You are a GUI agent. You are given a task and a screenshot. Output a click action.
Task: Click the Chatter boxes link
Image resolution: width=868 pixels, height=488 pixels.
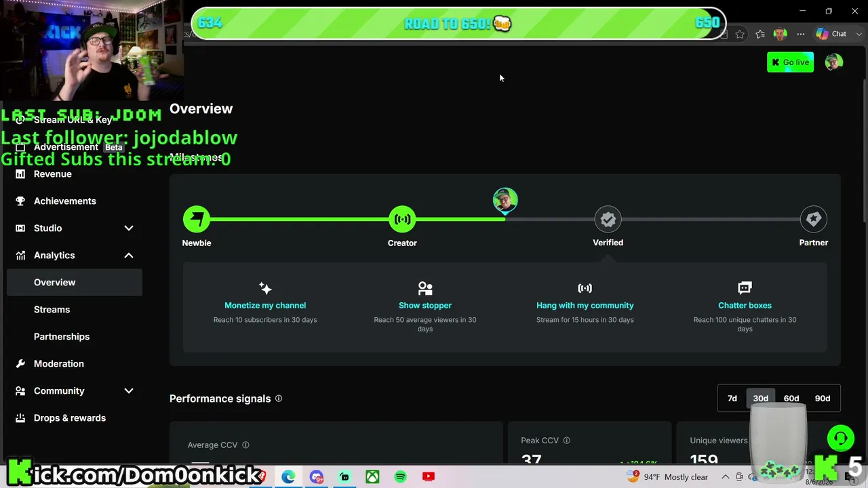tap(745, 306)
